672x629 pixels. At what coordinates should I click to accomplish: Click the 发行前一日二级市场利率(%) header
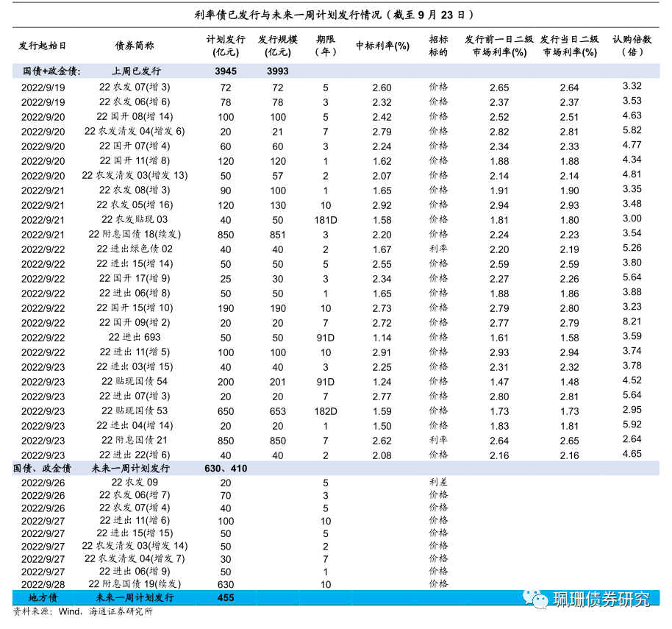coord(499,46)
